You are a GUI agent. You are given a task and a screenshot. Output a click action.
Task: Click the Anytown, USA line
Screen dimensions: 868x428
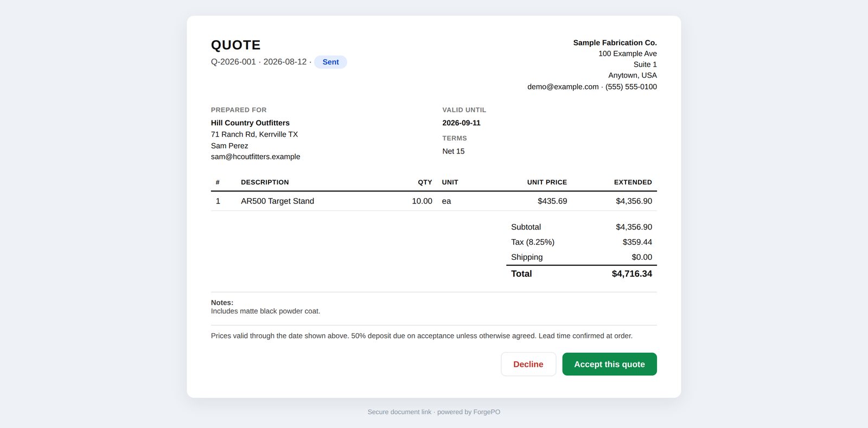633,75
